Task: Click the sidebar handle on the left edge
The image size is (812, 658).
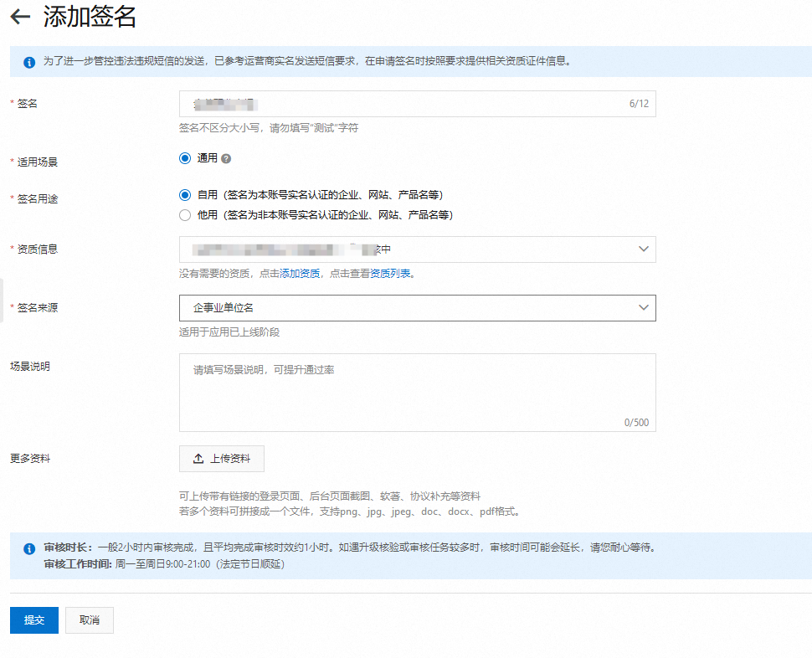Action: 3,289
